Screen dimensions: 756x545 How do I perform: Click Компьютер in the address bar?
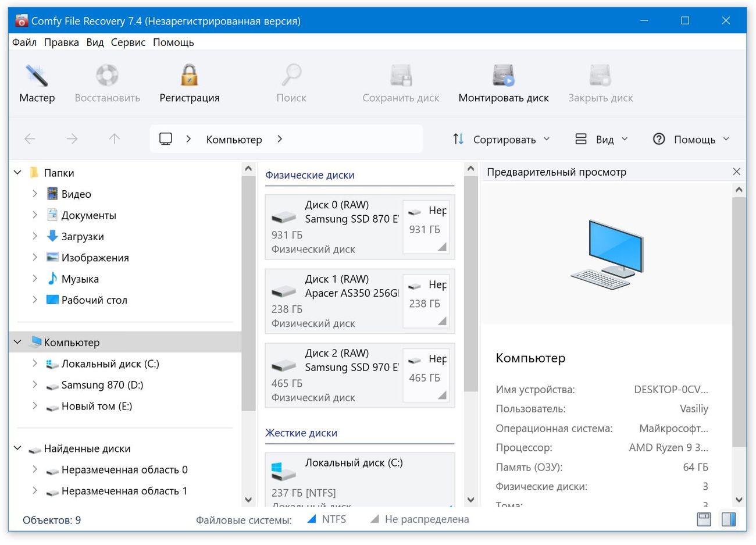[x=234, y=140]
